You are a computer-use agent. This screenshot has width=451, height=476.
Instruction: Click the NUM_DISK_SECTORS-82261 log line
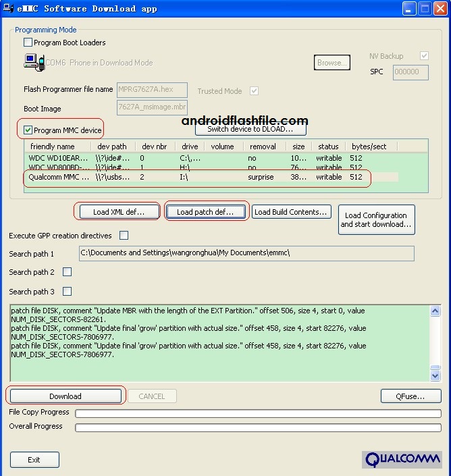pos(59,319)
